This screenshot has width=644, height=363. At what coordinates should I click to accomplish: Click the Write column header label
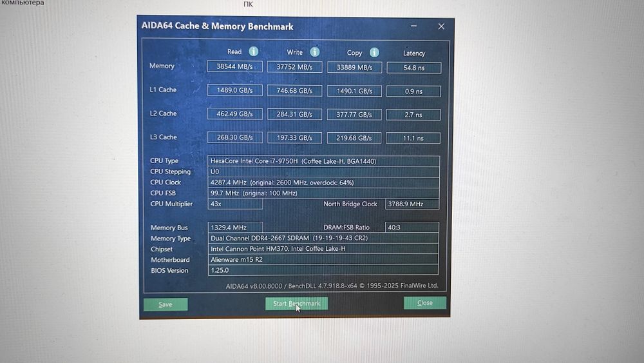click(294, 52)
